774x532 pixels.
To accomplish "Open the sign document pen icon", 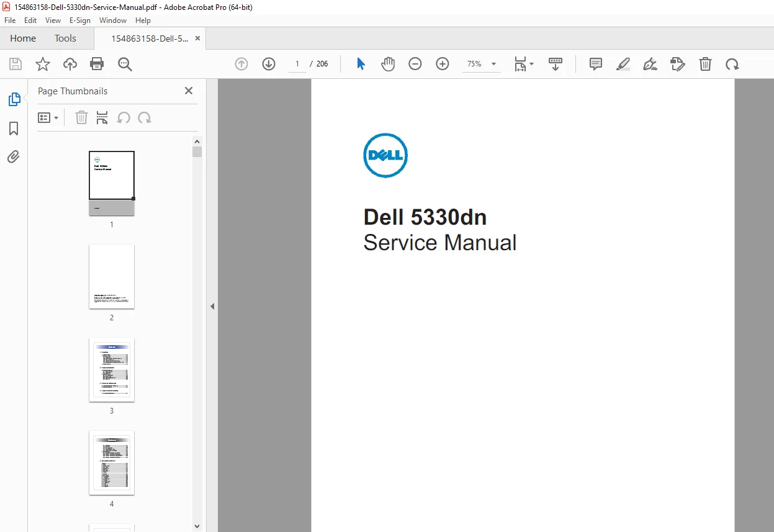I will tap(650, 64).
